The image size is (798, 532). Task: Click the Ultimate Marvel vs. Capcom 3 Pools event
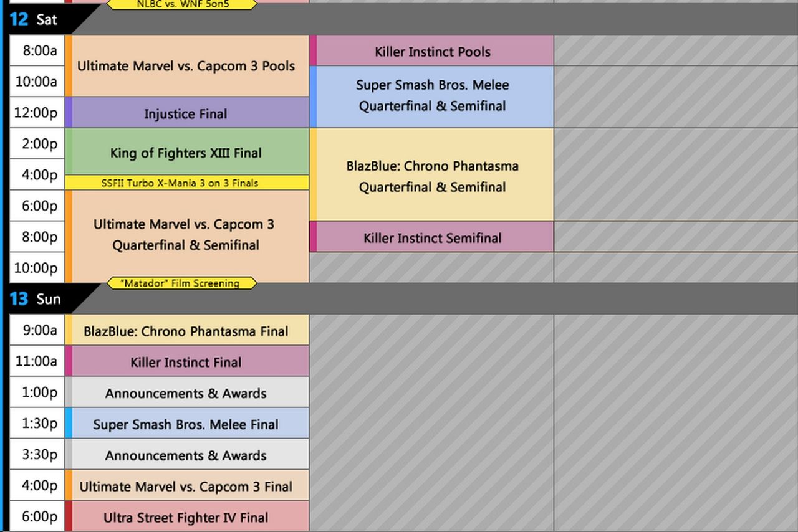pos(186,66)
